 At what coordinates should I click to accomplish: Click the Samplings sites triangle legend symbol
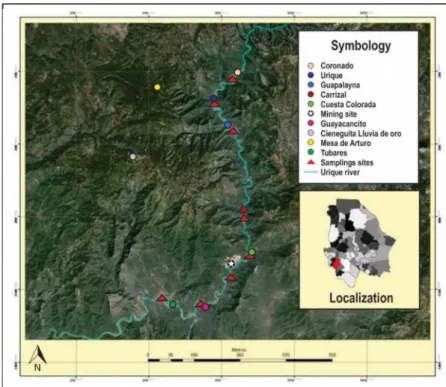click(x=311, y=162)
